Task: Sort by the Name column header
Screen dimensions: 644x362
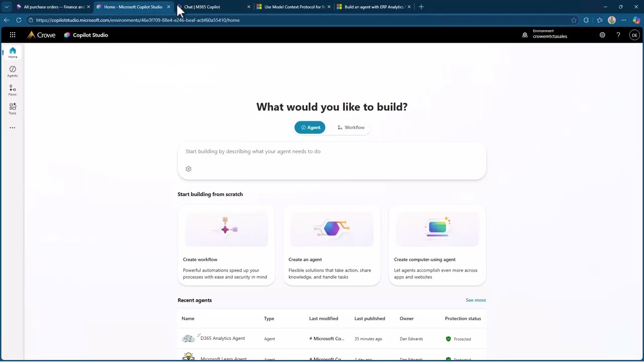Action: point(188,319)
